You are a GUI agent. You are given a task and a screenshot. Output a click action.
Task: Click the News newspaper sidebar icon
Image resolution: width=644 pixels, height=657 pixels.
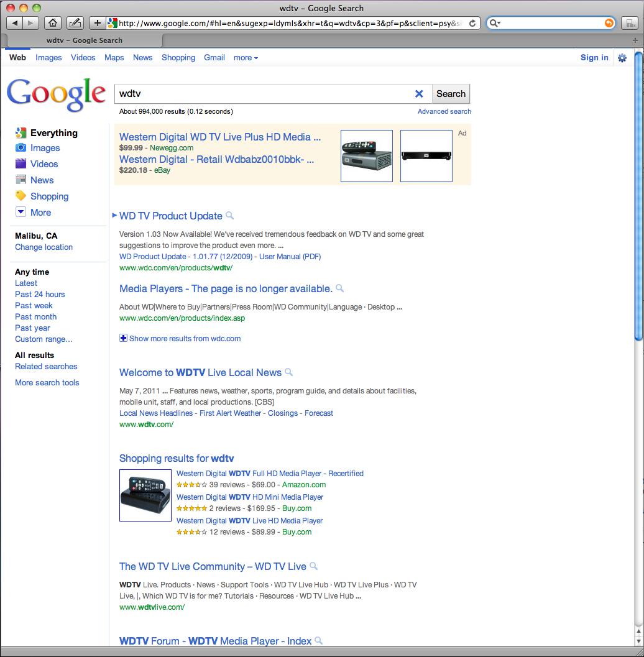click(21, 180)
